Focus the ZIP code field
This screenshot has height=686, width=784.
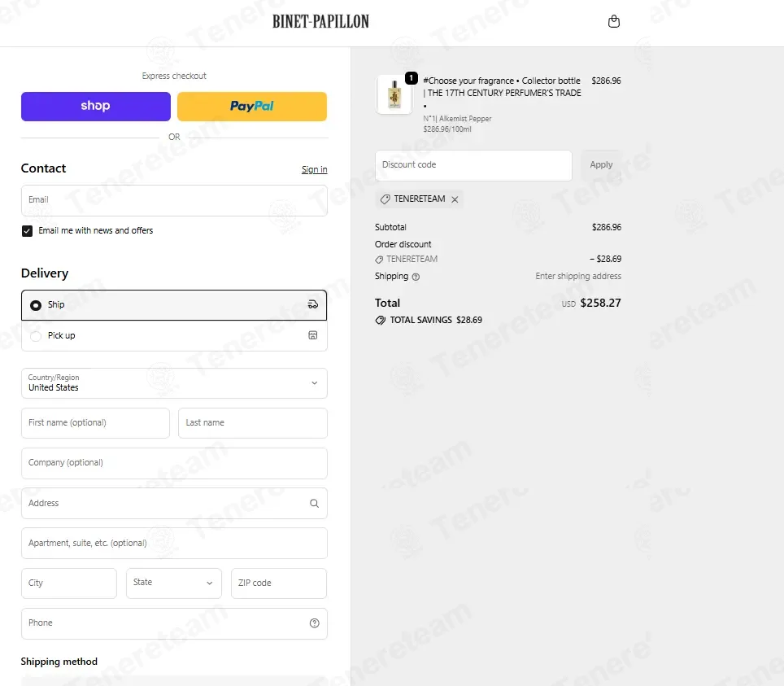278,583
